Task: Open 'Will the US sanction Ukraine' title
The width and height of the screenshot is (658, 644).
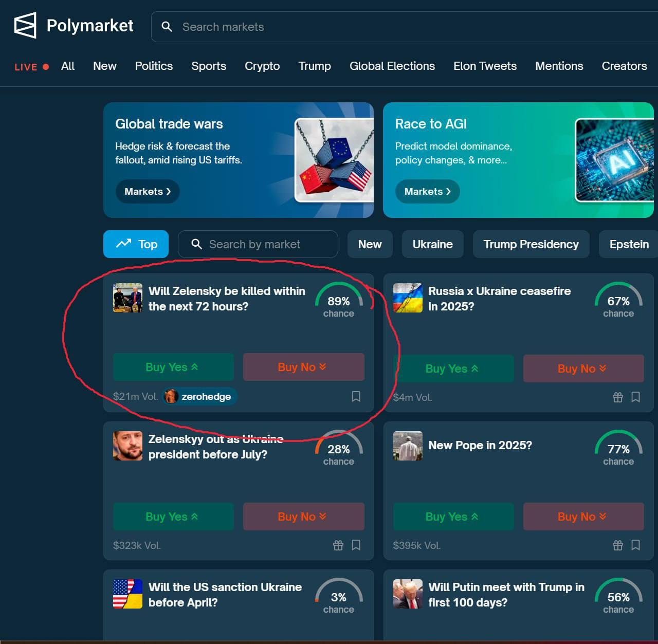Action: click(x=225, y=595)
